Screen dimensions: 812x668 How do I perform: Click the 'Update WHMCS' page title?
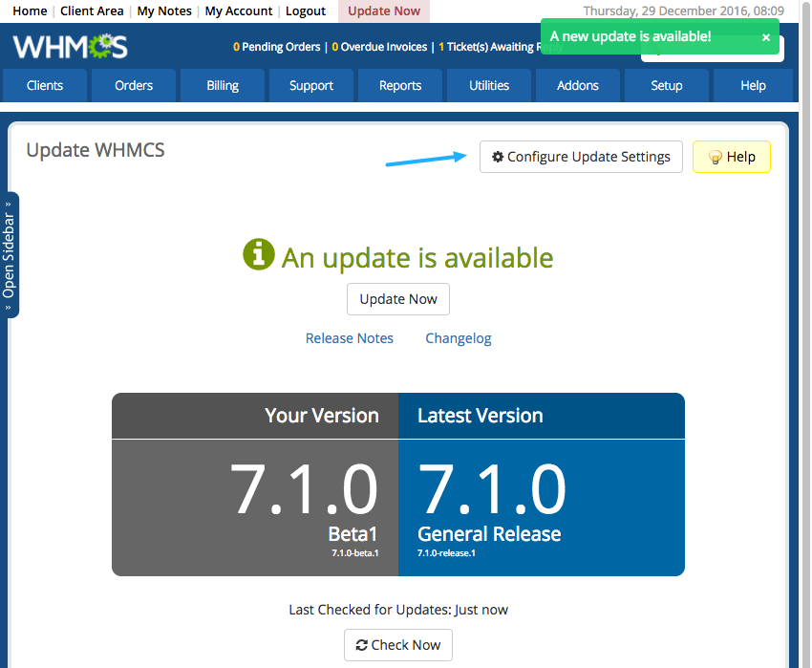(x=96, y=150)
